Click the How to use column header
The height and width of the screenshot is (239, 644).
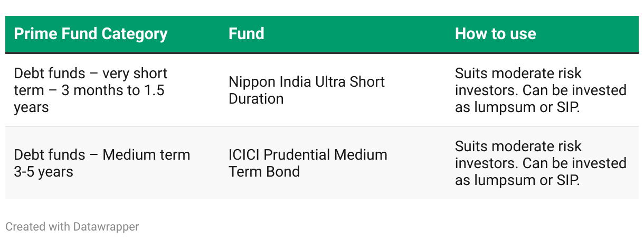[x=495, y=34]
